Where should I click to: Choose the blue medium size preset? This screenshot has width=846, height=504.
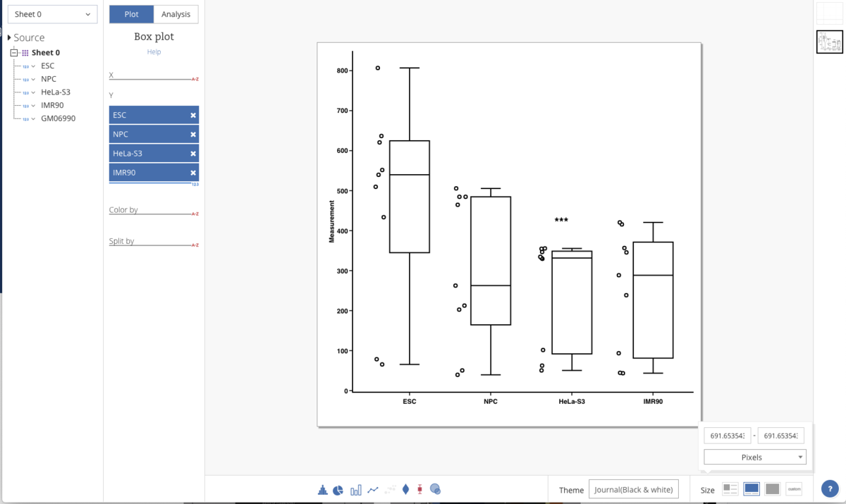pyautogui.click(x=752, y=489)
